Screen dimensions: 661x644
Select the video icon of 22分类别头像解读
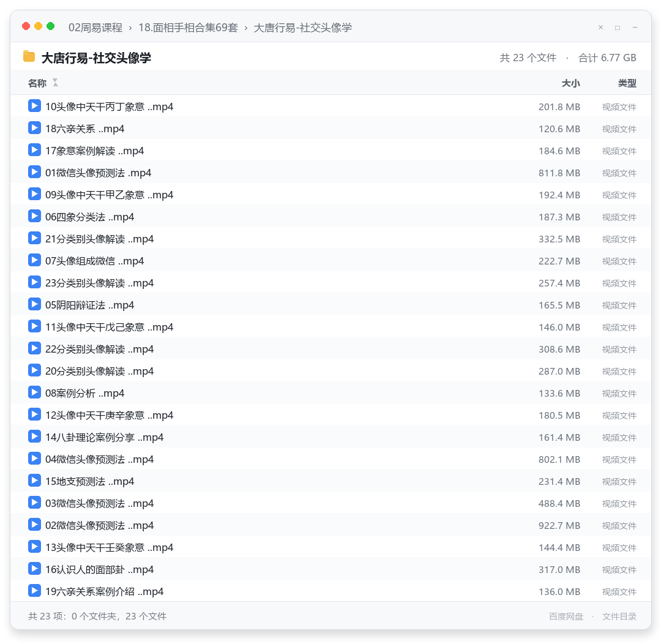click(x=34, y=348)
